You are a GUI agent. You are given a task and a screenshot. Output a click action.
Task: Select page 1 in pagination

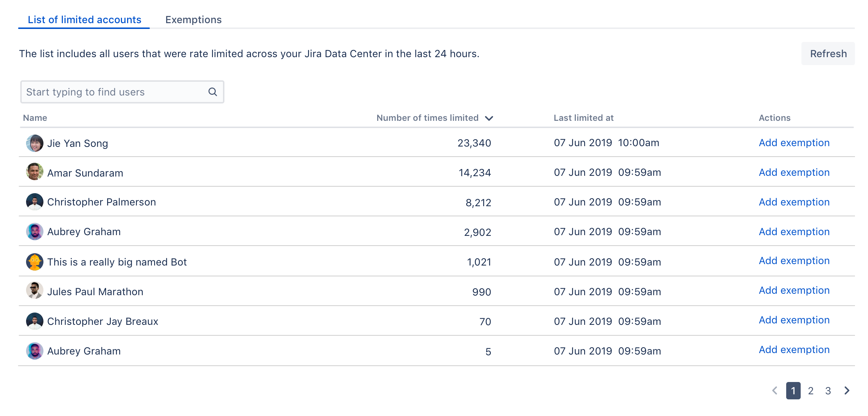click(x=793, y=391)
